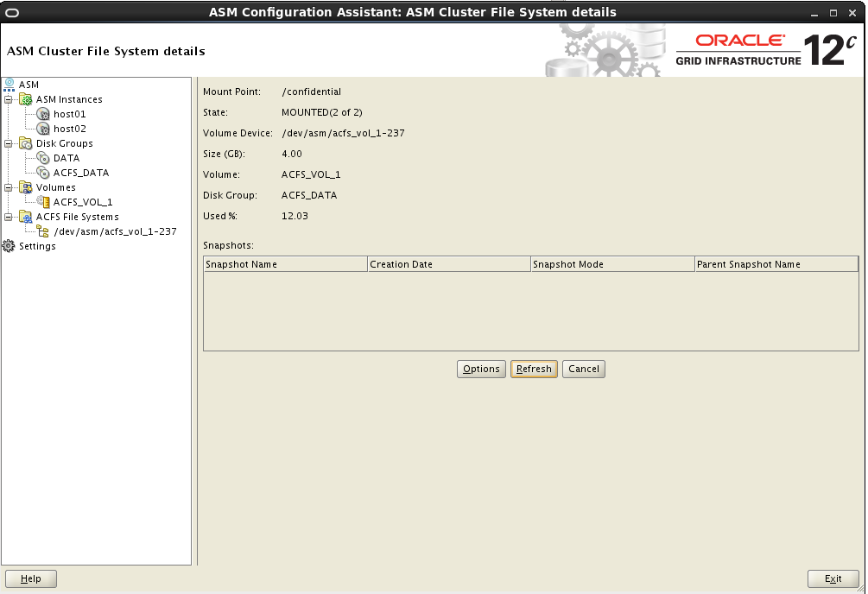Click the ACFS_DATA disk group icon
Viewport: 868px width, 594px height.
(x=43, y=173)
